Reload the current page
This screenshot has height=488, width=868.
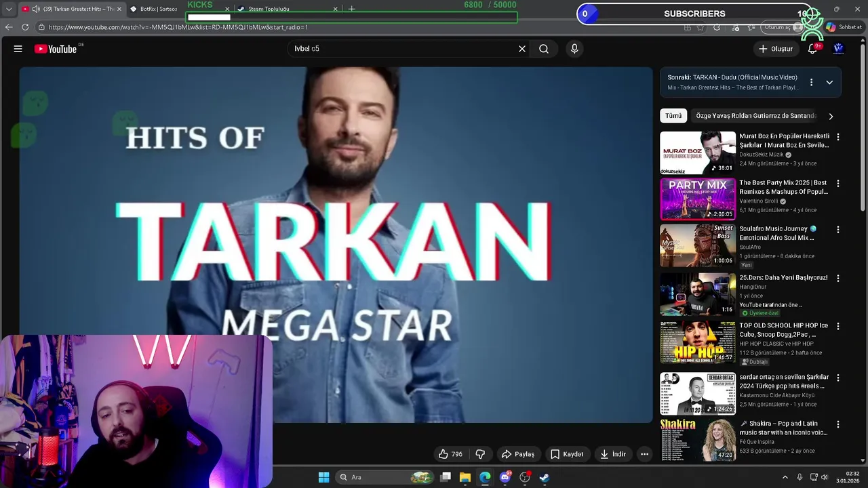point(25,27)
